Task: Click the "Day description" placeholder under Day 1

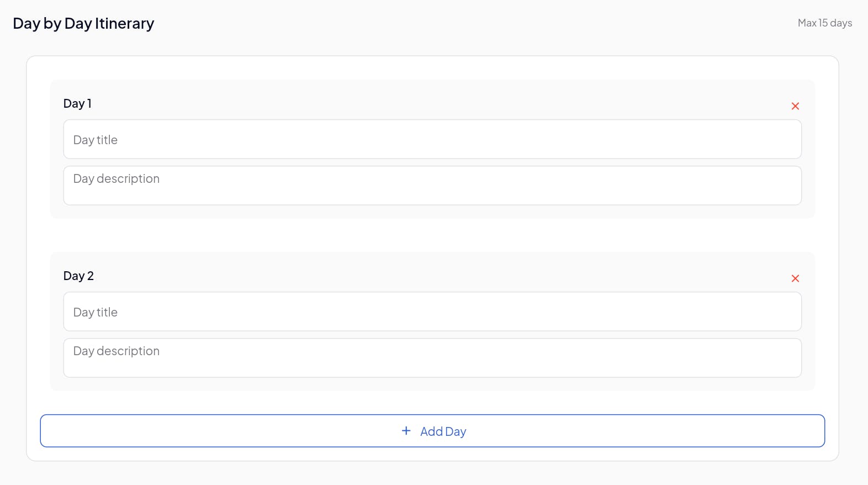Action: [117, 179]
